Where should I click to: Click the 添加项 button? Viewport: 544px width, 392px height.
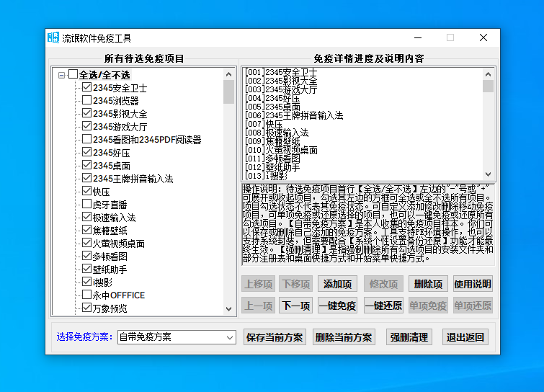338,284
